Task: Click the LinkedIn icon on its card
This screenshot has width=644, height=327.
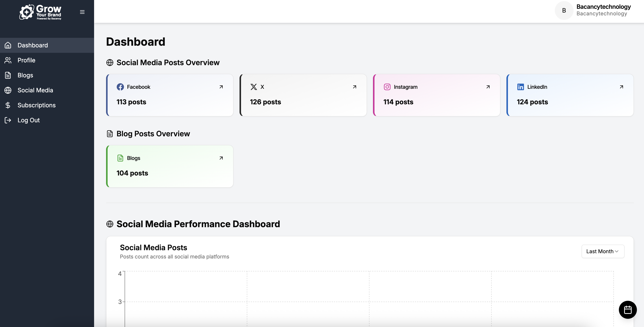Action: point(520,87)
